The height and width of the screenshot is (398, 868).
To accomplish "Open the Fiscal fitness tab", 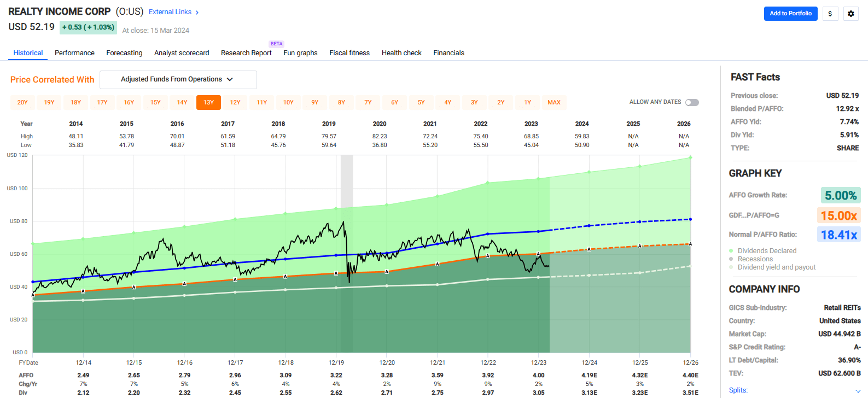I will click(x=349, y=53).
